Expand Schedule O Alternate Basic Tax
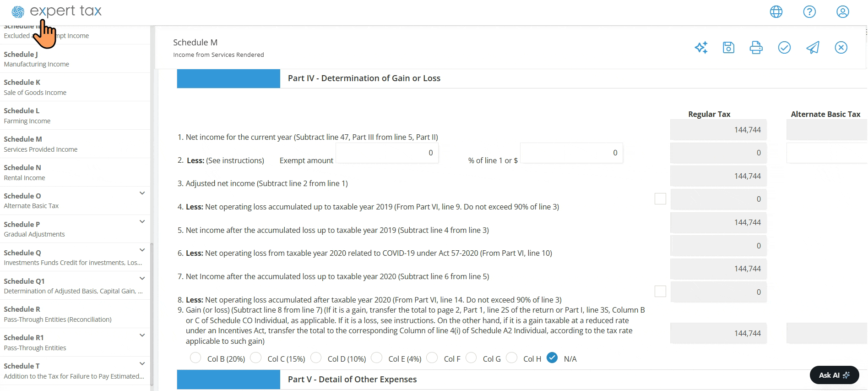The width and height of the screenshot is (868, 391). point(142,193)
